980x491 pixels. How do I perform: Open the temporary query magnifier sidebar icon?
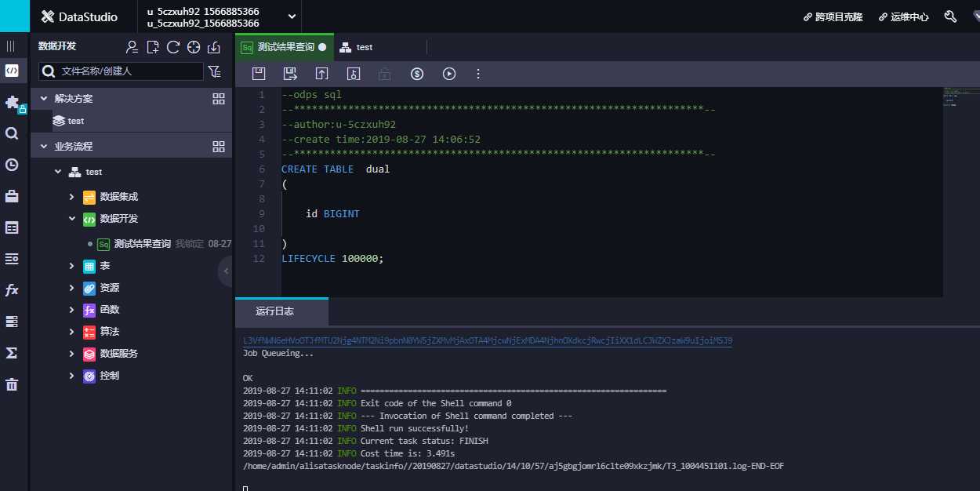[x=12, y=133]
